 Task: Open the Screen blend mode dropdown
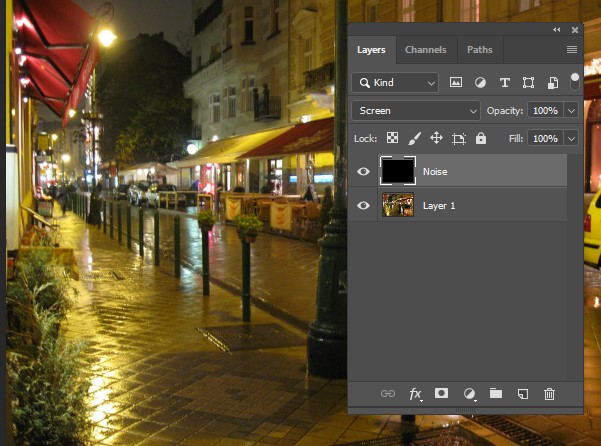pos(415,111)
